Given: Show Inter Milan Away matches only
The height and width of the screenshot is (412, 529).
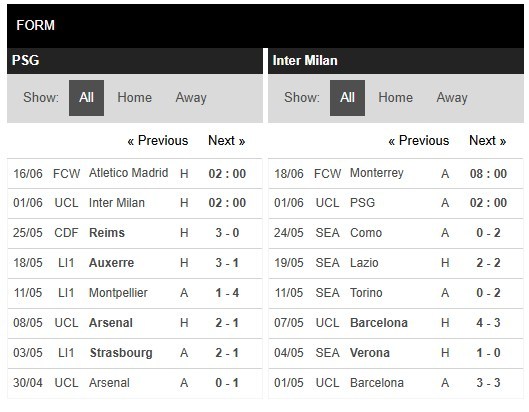Looking at the screenshot, I should 452,98.
